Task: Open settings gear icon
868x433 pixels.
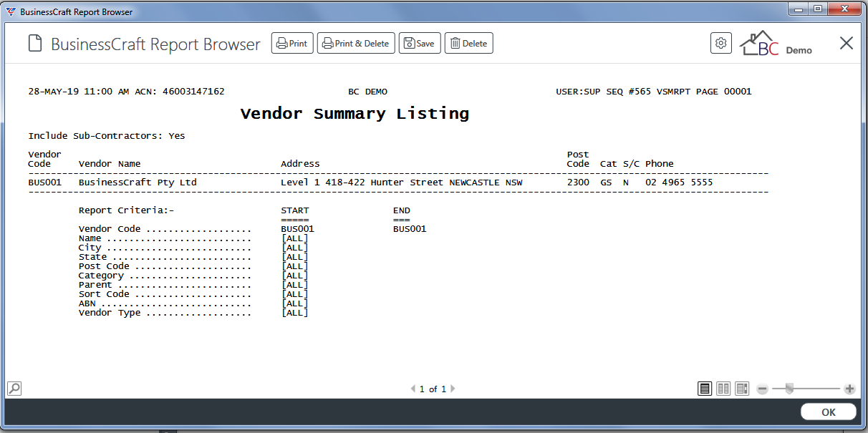Action: coord(721,43)
